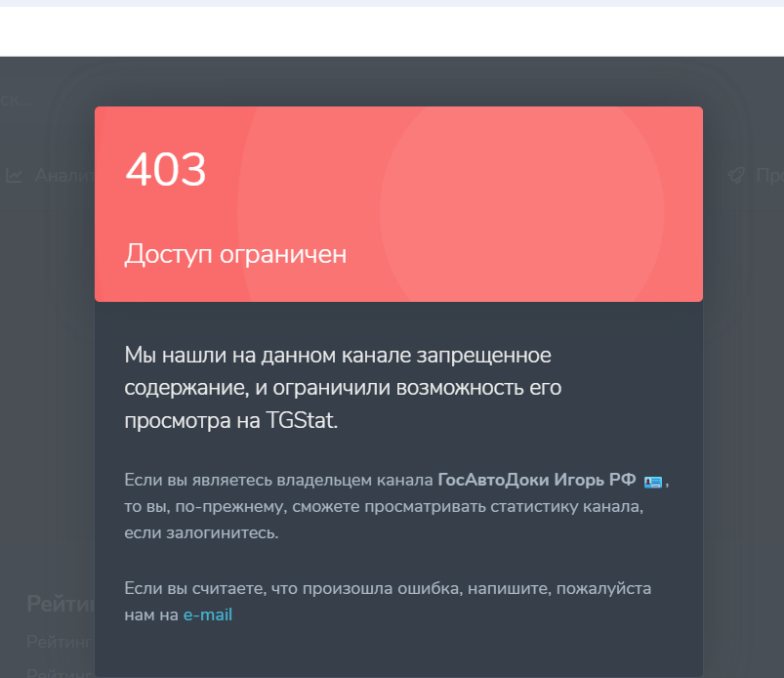
Task: Click the ID card emoji after channel name
Action: (653, 481)
